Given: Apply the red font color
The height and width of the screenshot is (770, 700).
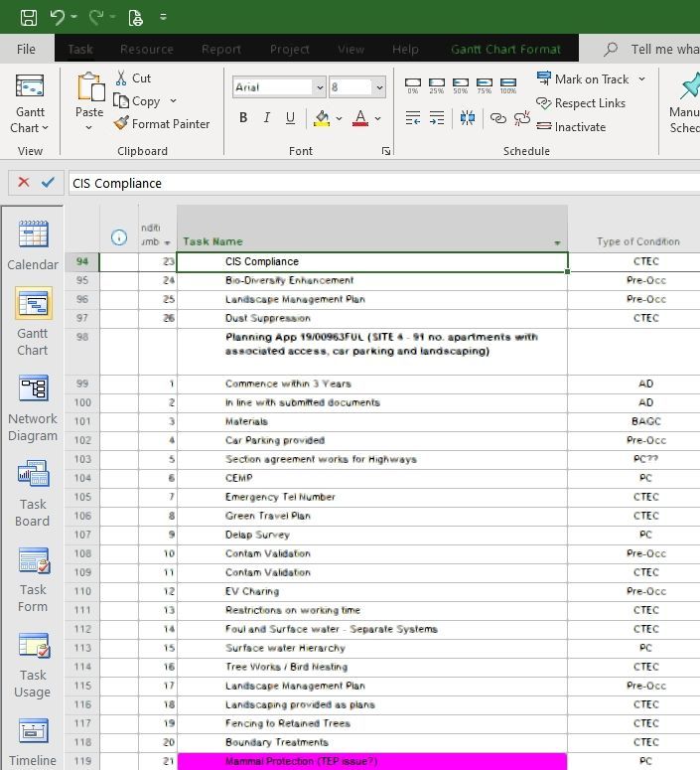Looking at the screenshot, I should [x=360, y=118].
